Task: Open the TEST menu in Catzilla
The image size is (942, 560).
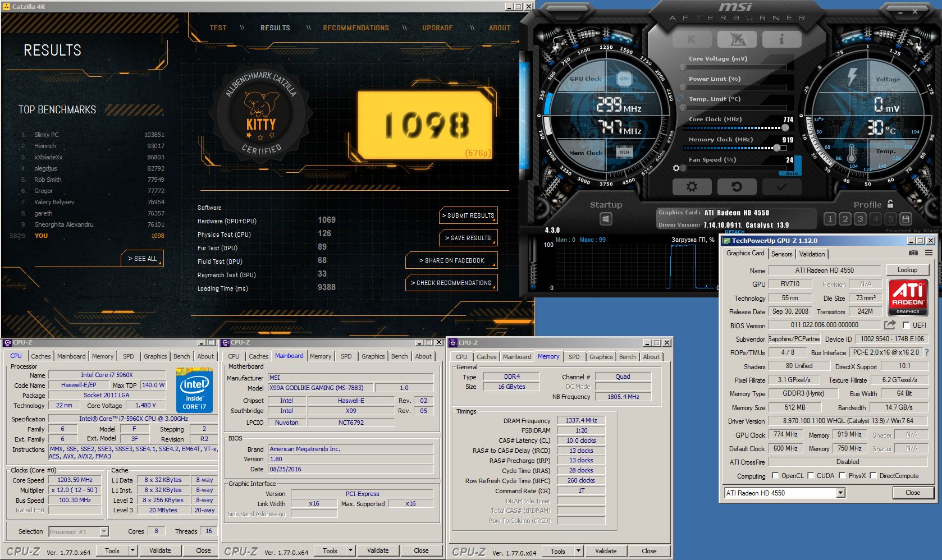Action: pos(218,27)
